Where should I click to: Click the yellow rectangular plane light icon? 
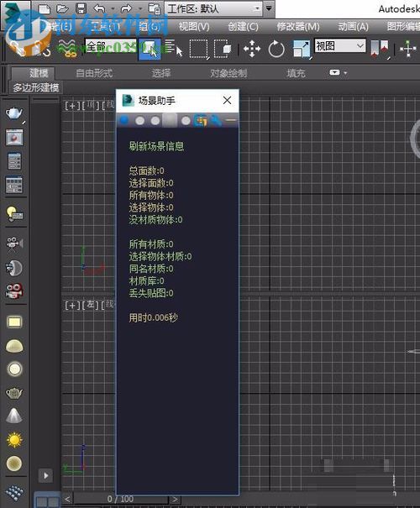click(x=14, y=322)
